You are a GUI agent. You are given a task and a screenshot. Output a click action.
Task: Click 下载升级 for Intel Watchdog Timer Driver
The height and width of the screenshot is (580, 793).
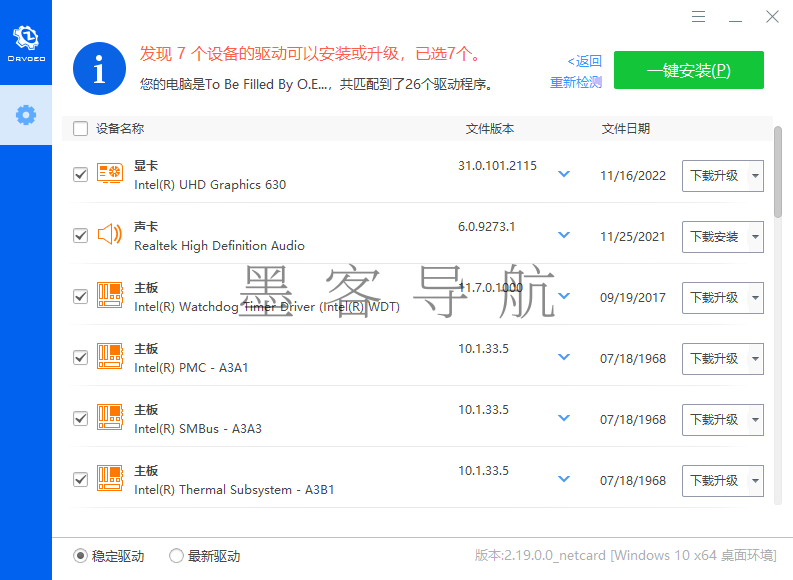[715, 298]
